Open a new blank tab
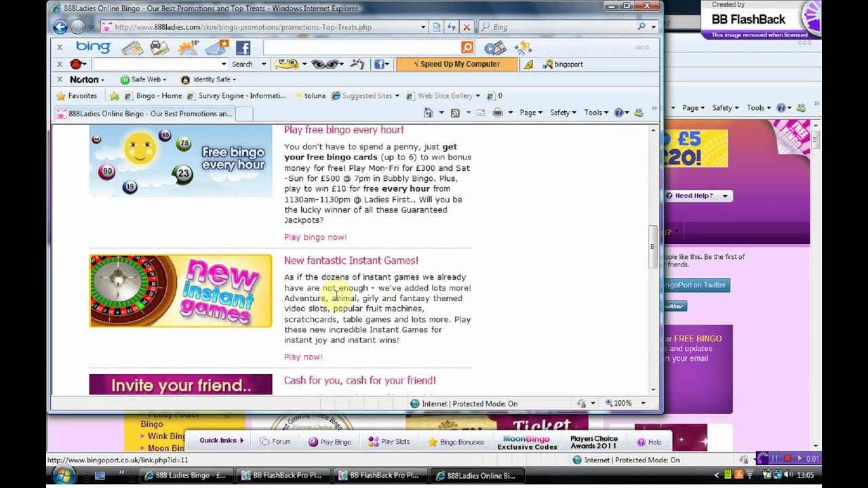This screenshot has width=868, height=488. pyautogui.click(x=244, y=114)
